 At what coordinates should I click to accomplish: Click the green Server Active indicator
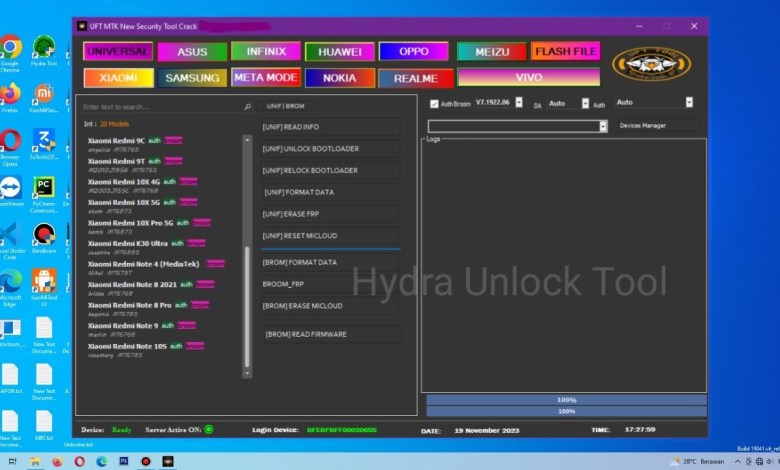point(209,429)
